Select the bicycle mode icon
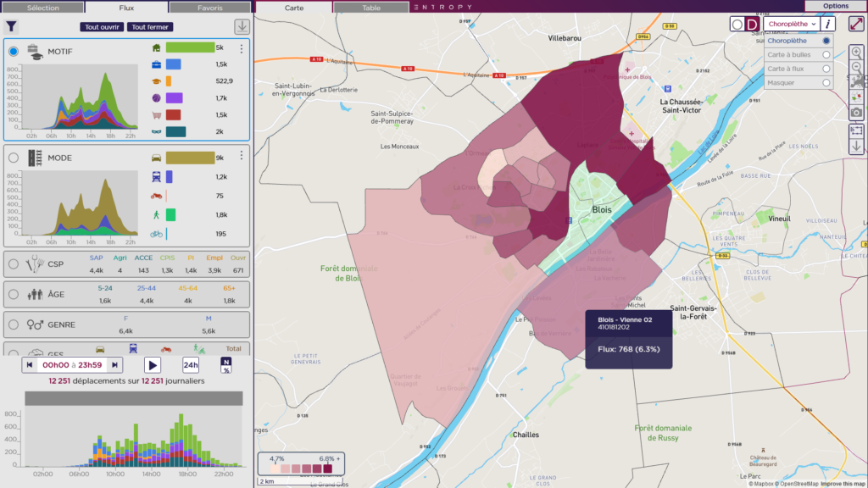Image resolution: width=868 pixels, height=488 pixels. 156,234
